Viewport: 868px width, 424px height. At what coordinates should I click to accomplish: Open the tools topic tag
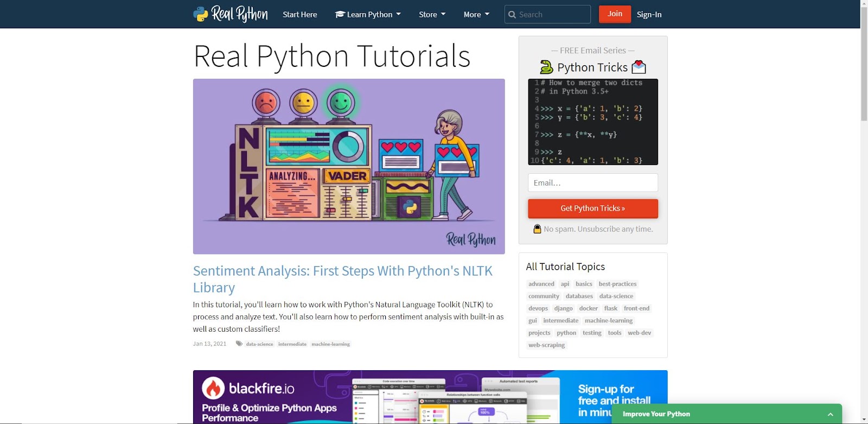pyautogui.click(x=614, y=333)
